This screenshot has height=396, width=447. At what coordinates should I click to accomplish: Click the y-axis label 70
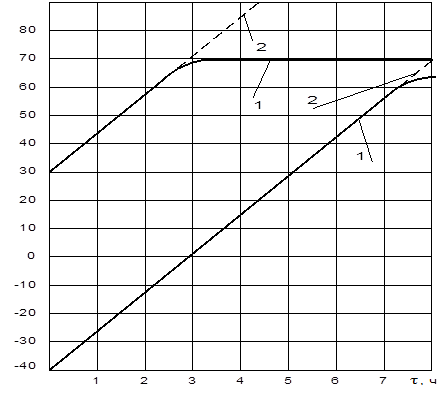(27, 58)
